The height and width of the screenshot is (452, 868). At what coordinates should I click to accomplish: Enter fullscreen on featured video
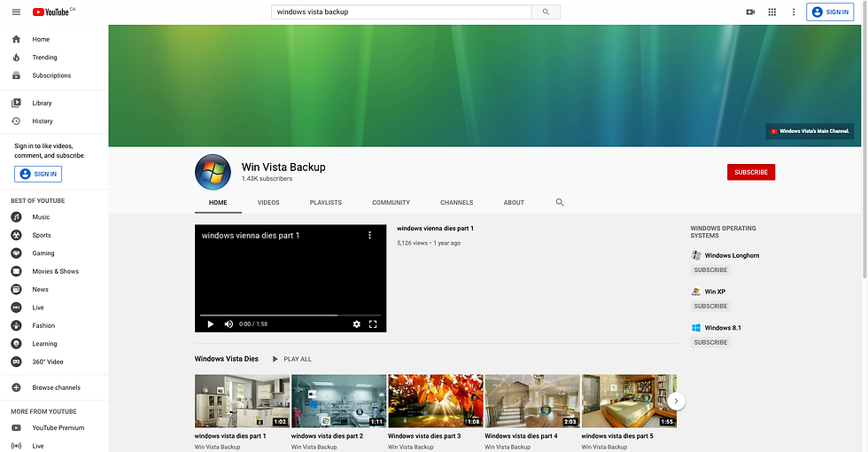[373, 324]
